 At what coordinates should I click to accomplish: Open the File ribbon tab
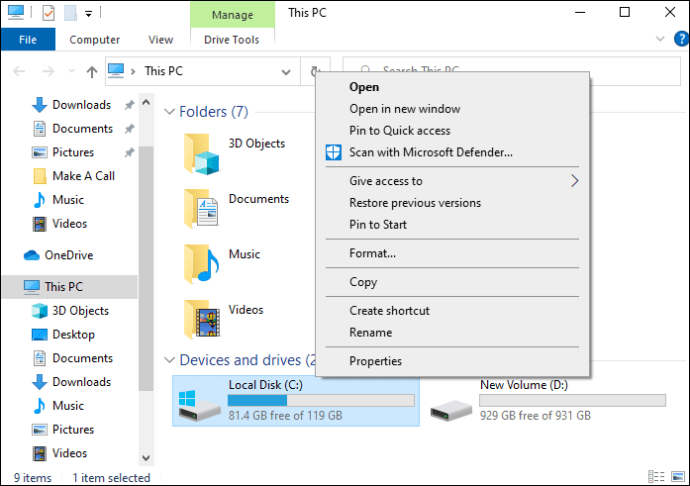(28, 40)
